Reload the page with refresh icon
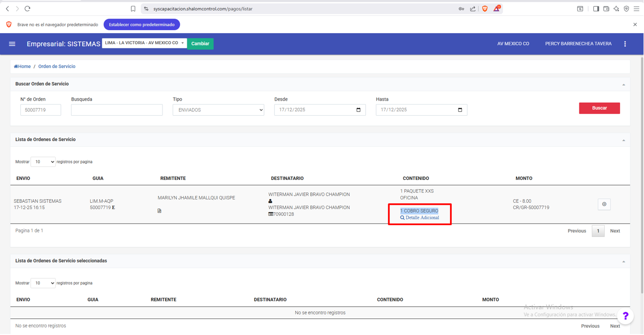Image resolution: width=644 pixels, height=335 pixels. (27, 9)
